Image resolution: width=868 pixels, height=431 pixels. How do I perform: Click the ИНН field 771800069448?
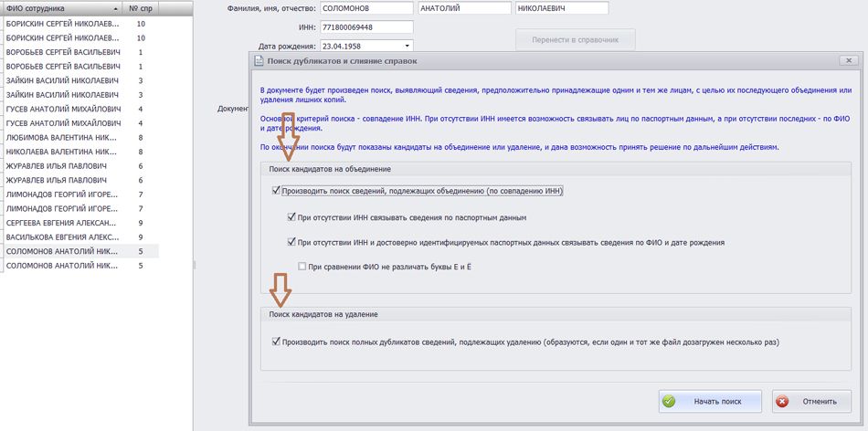click(366, 27)
